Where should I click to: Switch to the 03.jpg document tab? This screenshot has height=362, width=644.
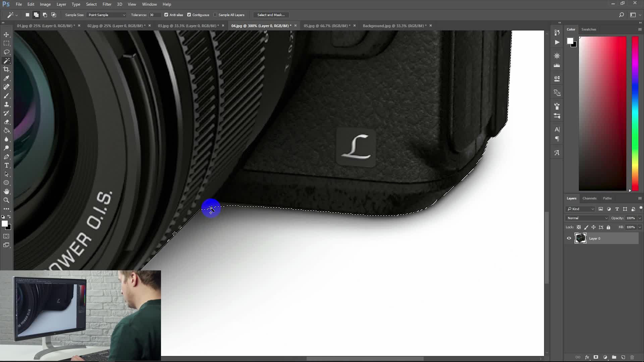188,26
